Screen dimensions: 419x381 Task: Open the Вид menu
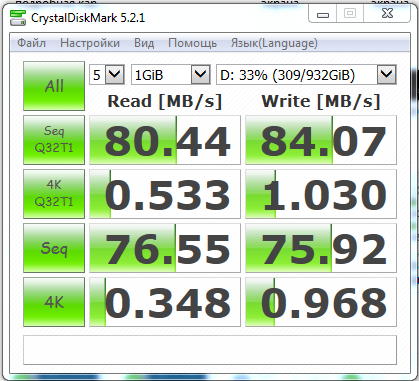click(x=144, y=43)
